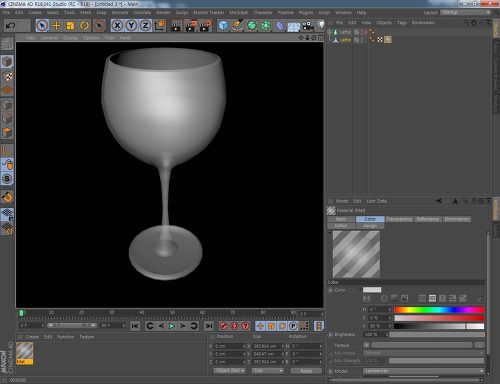Click the planar workplane grid icon
The height and width of the screenshot is (384, 500).
pos(7,229)
